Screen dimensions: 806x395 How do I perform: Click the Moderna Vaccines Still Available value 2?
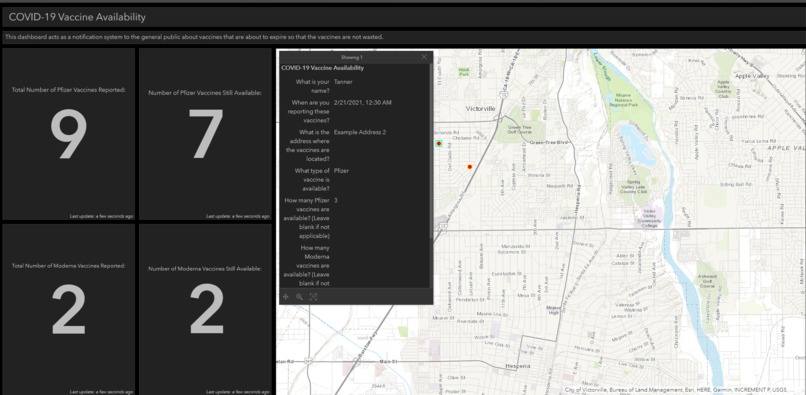point(206,309)
